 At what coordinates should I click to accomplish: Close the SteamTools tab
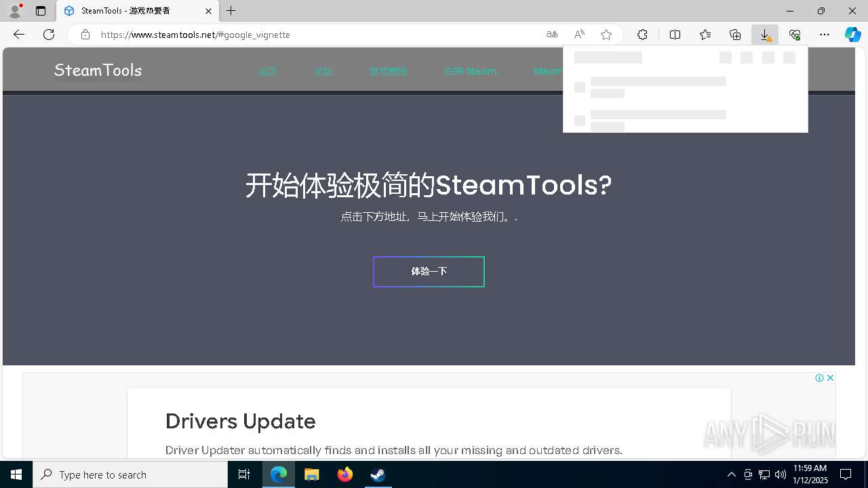coord(208,11)
